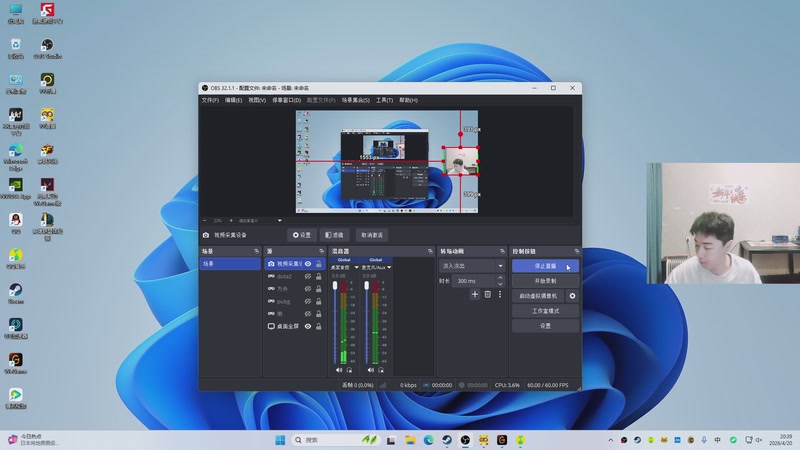
Task: Unlock the 视频采集 source lock icon
Action: point(319,264)
